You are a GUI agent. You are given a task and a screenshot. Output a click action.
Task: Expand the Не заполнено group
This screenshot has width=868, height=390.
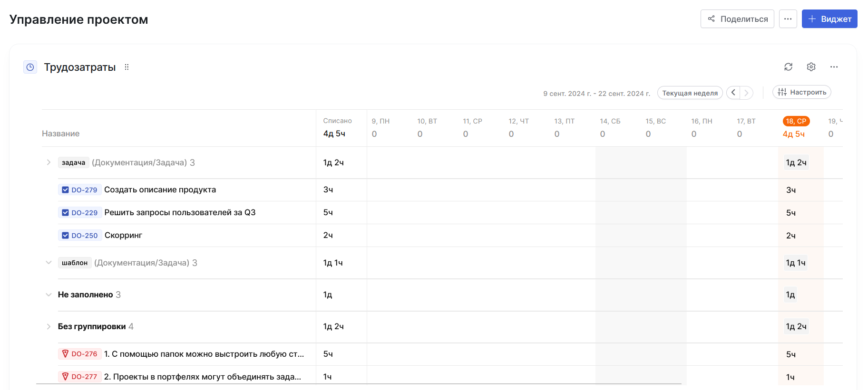click(49, 295)
